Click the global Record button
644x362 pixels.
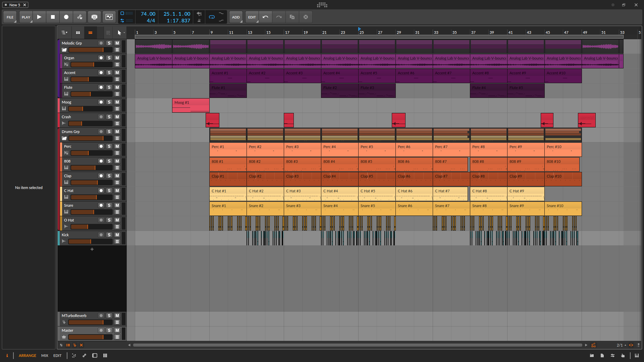tap(66, 17)
